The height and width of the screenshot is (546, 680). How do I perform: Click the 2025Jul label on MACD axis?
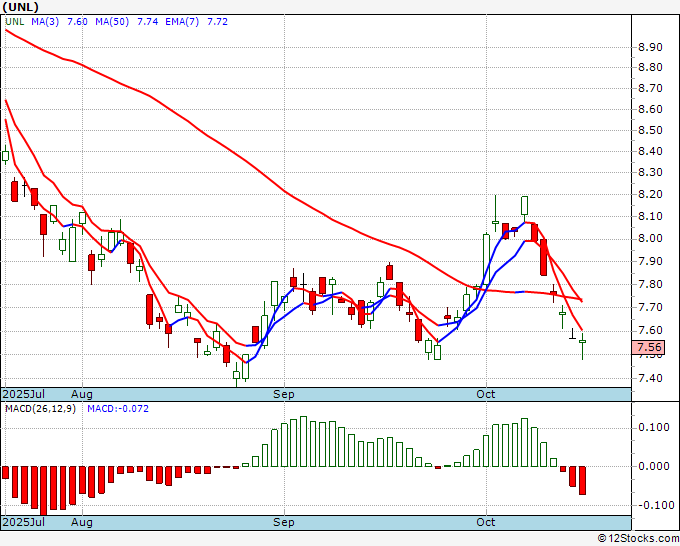coord(24,522)
